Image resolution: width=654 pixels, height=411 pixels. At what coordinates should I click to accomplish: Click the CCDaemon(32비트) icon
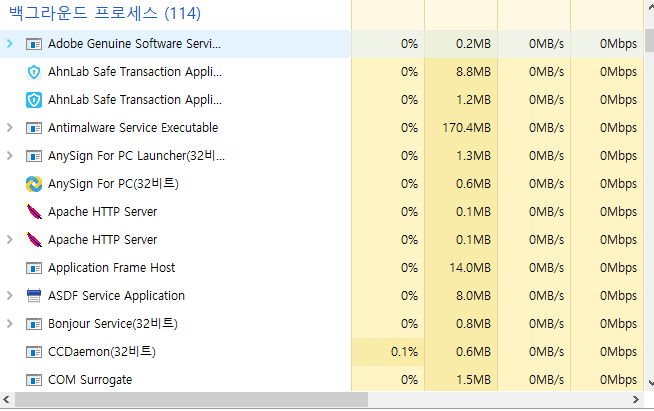[x=34, y=352]
